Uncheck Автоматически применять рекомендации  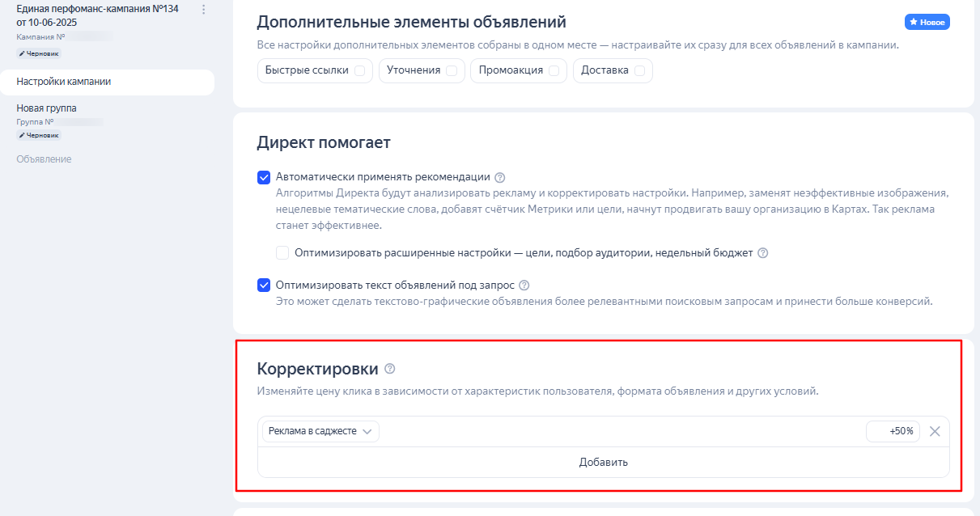[x=264, y=177]
